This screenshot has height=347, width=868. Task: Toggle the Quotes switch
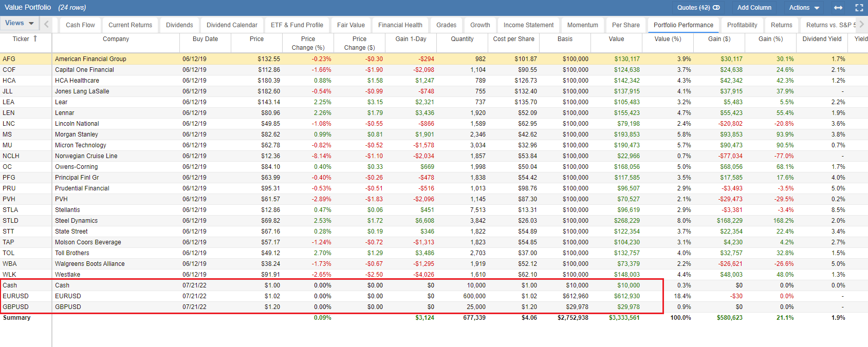click(716, 8)
